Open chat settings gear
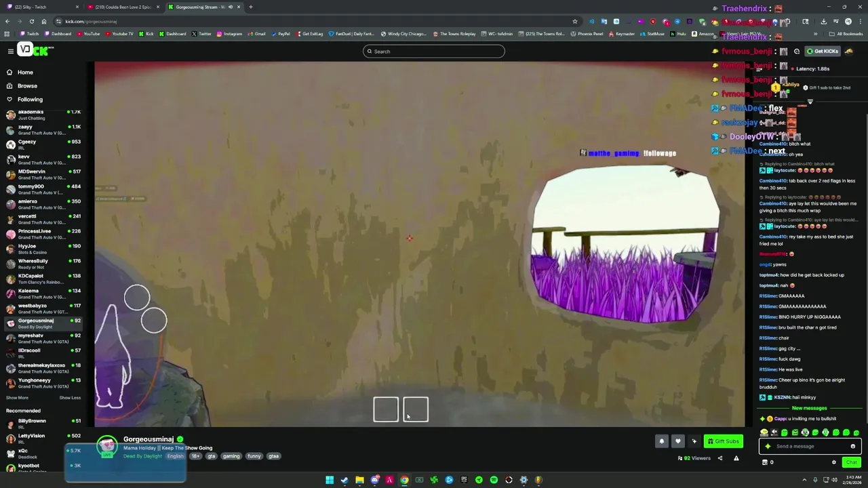This screenshot has width=868, height=488. pyautogui.click(x=834, y=462)
